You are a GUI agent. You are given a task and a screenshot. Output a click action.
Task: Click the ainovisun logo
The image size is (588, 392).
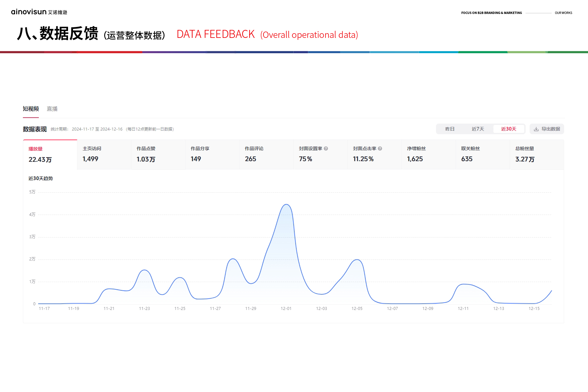tap(39, 12)
